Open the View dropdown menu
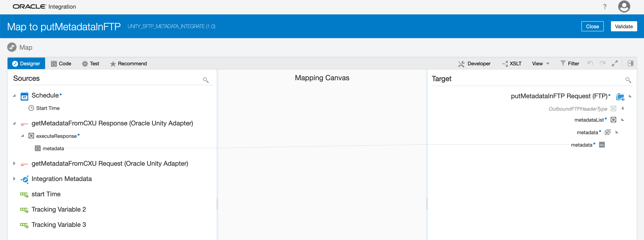Image resolution: width=644 pixels, height=240 pixels. click(540, 64)
